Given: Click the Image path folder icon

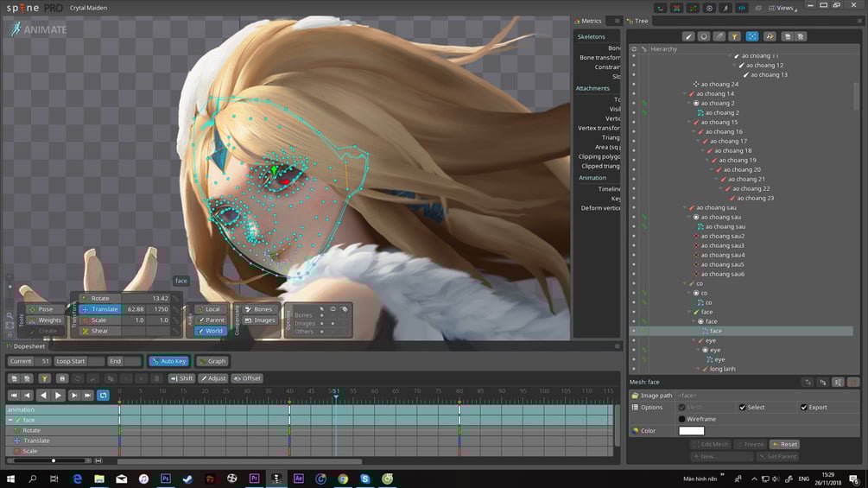Looking at the screenshot, I should [x=635, y=396].
